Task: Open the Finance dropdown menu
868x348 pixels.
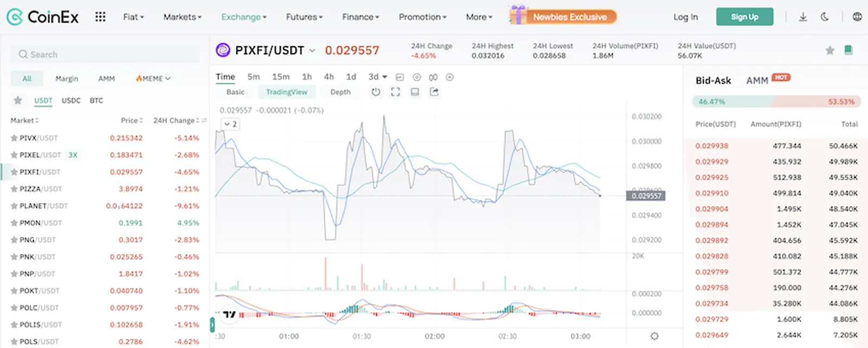Action: pos(361,17)
